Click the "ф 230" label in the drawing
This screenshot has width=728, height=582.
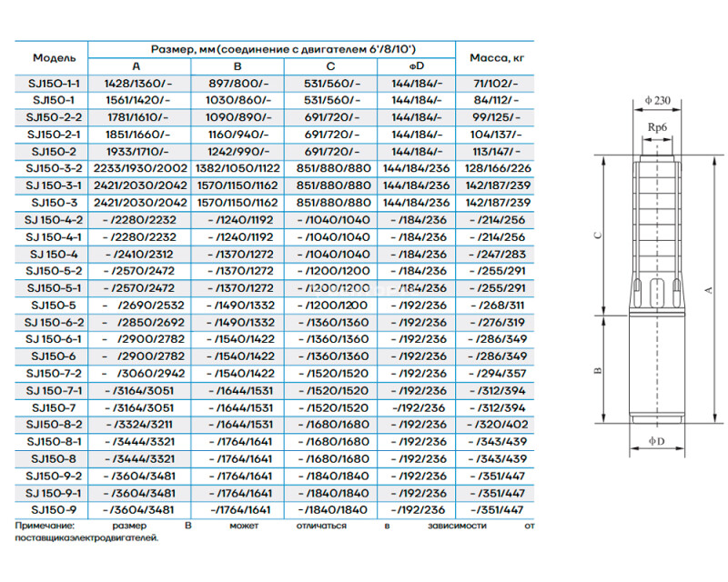657,100
